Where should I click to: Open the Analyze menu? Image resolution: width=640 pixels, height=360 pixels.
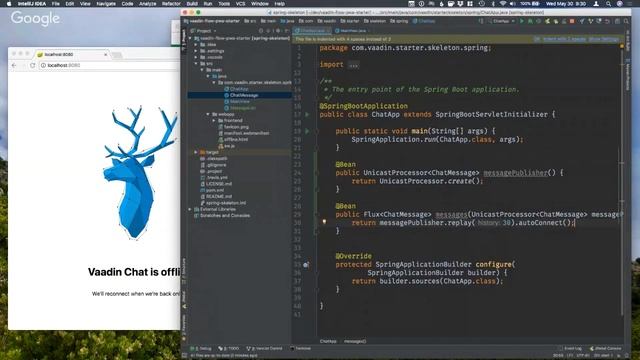(x=147, y=4)
